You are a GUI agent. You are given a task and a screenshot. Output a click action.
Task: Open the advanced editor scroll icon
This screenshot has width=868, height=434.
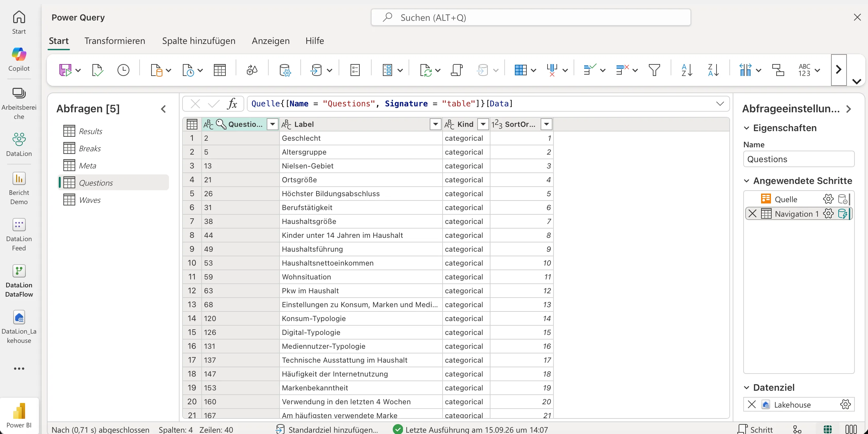[456, 70]
